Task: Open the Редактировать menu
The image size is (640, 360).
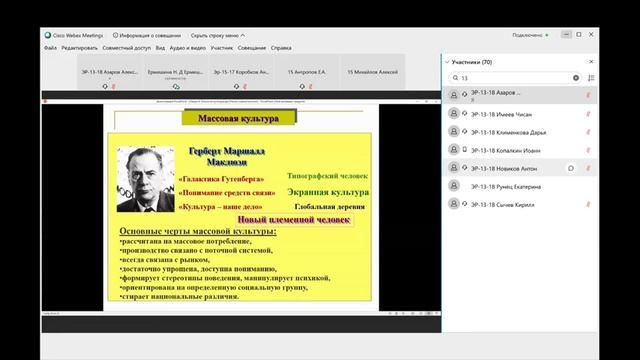Action: [80, 48]
